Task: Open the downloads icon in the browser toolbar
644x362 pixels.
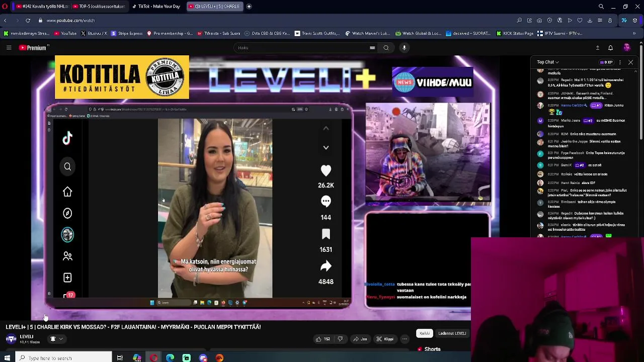Action: (590, 21)
